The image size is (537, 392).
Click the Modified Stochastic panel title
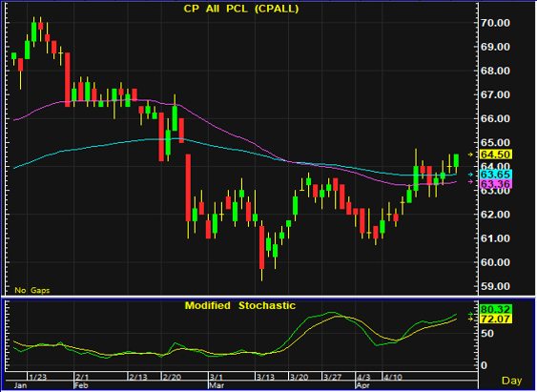(240, 305)
